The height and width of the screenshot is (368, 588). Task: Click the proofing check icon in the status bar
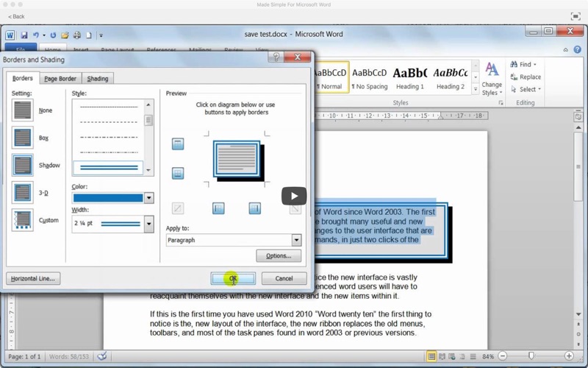click(x=102, y=356)
